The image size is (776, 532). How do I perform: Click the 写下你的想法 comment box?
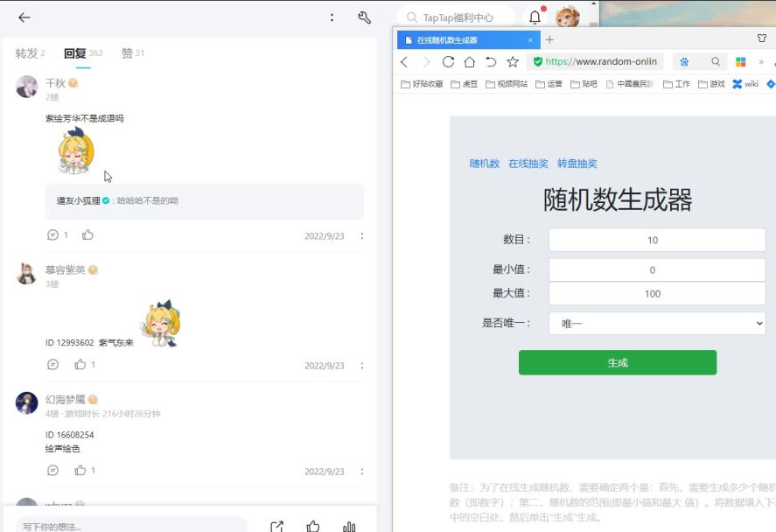(131, 526)
